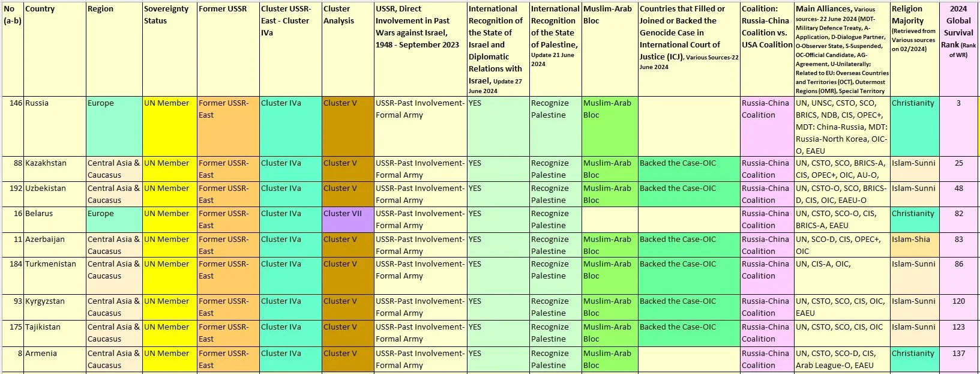Click the 'Muslim-Arab Bloc' column header
Screen dimensions: 980x374
610,49
